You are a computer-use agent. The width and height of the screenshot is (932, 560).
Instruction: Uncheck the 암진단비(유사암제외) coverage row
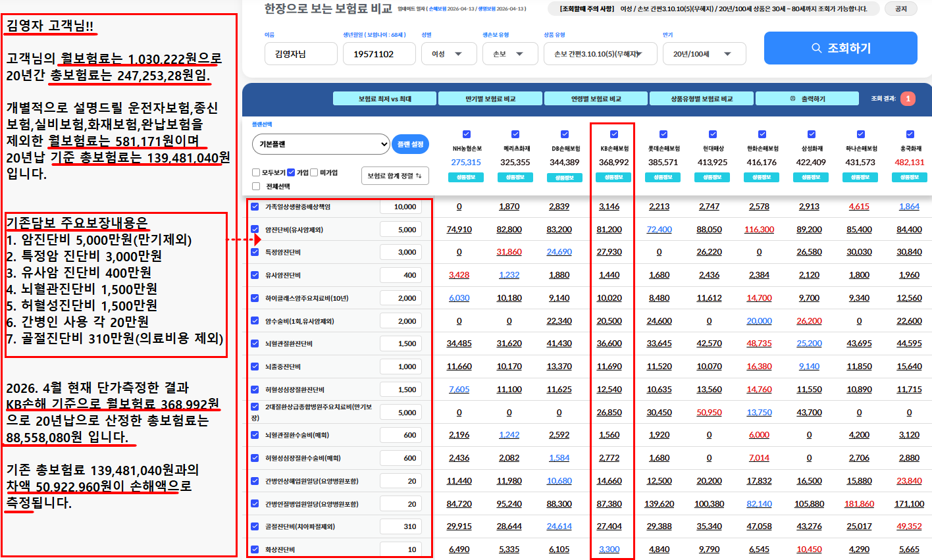[255, 228]
